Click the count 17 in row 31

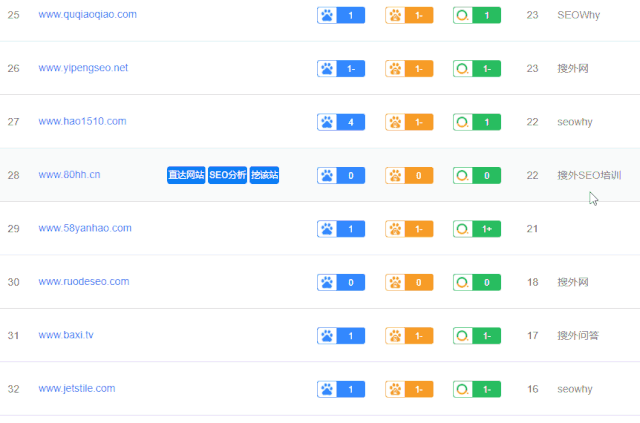(x=532, y=336)
